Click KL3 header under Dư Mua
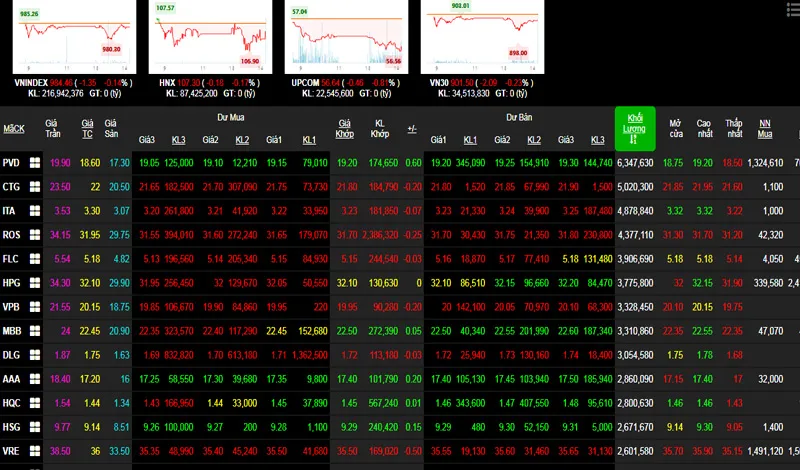The width and height of the screenshot is (800, 470). 179,140
